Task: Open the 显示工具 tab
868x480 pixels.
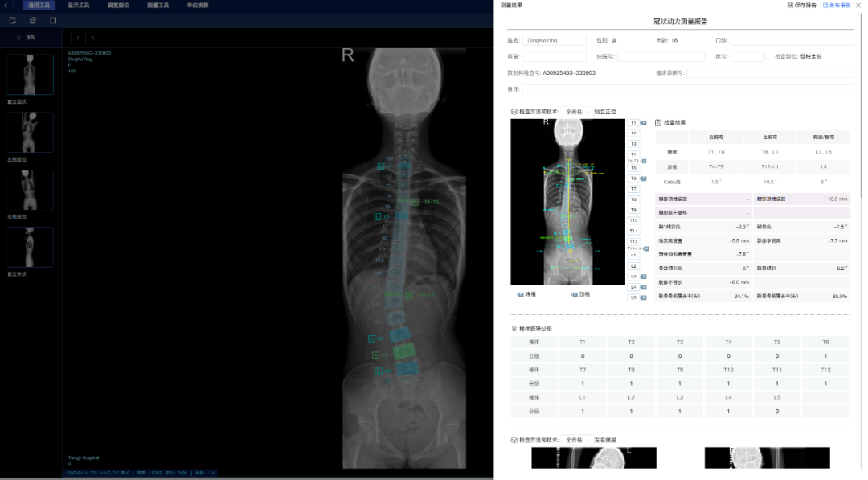Action: [x=79, y=6]
